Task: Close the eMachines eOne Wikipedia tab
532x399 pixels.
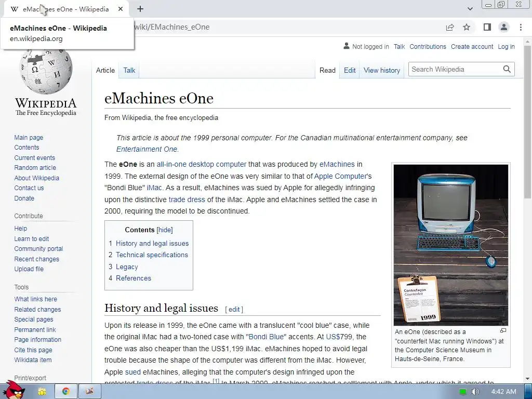Action: 121,9
